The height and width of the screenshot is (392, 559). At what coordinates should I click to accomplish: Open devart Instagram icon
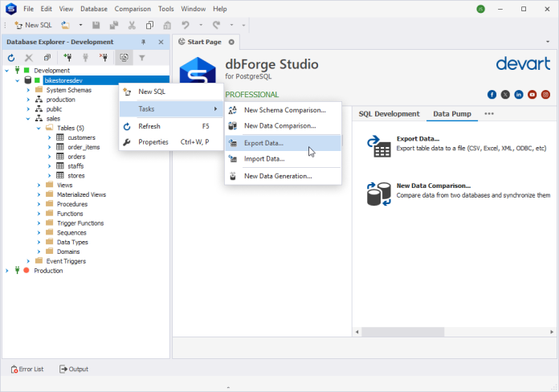[x=545, y=95]
